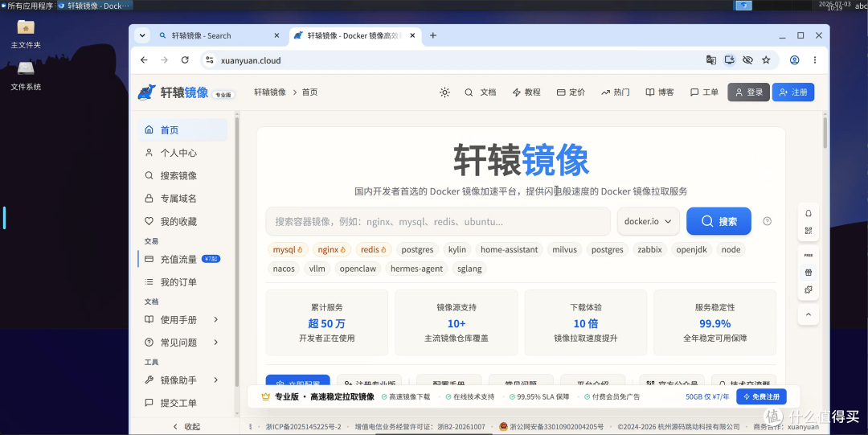Expand 使用手册 chevron in sidebar
The width and height of the screenshot is (868, 435).
click(x=216, y=320)
